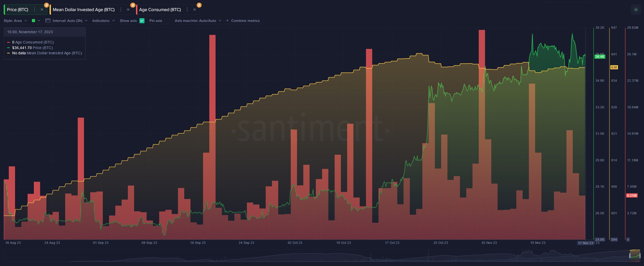Click the 10 Nov 23 x-axis date label
This screenshot has height=266, width=644.
click(x=538, y=243)
